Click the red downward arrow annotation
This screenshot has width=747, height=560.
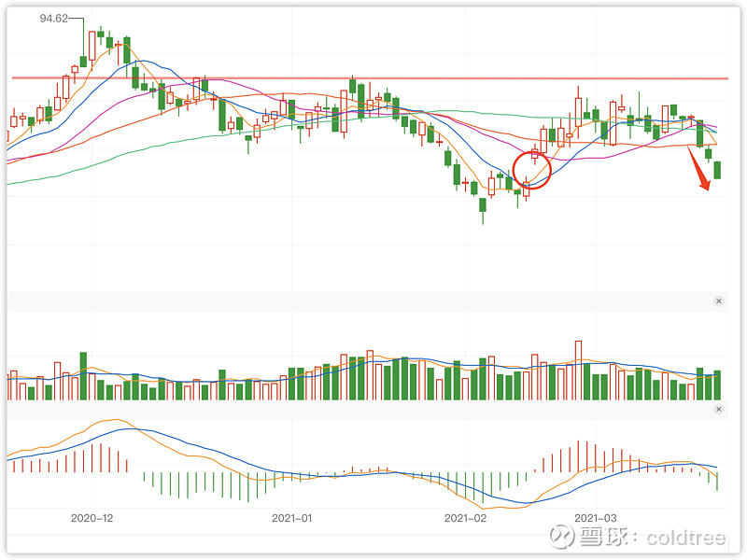(698, 170)
